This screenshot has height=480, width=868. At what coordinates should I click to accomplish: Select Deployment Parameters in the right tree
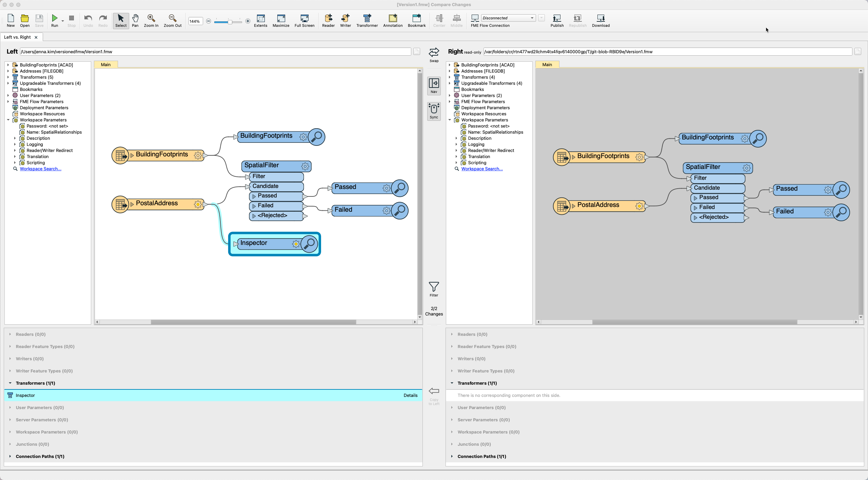click(485, 108)
